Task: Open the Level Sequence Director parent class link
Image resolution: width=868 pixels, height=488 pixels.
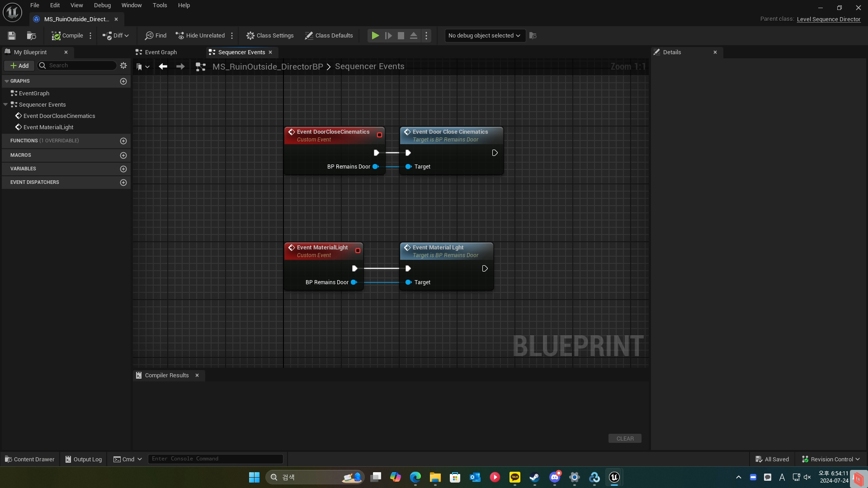Action: point(828,19)
